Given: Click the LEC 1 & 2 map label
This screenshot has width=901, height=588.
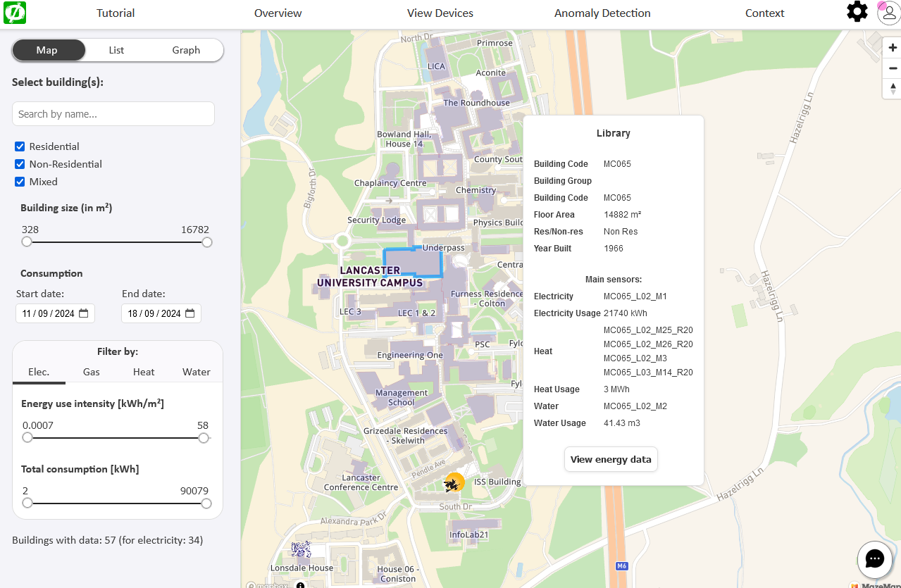Looking at the screenshot, I should [417, 313].
